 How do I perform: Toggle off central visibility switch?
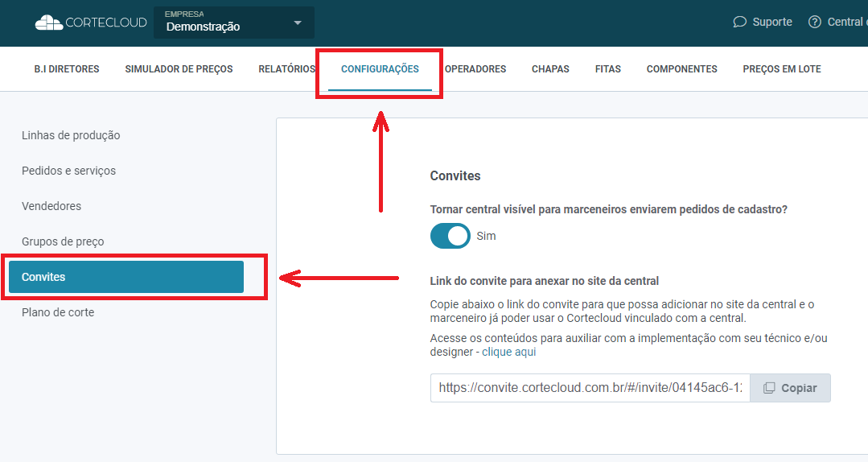click(x=450, y=236)
